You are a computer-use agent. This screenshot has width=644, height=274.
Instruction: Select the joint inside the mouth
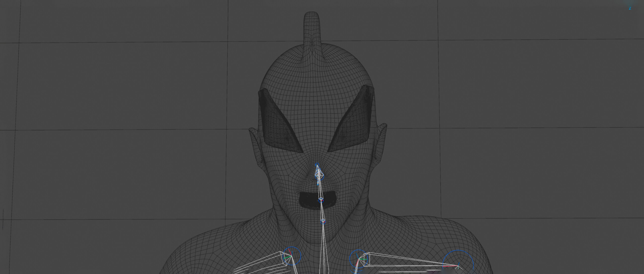tap(321, 200)
